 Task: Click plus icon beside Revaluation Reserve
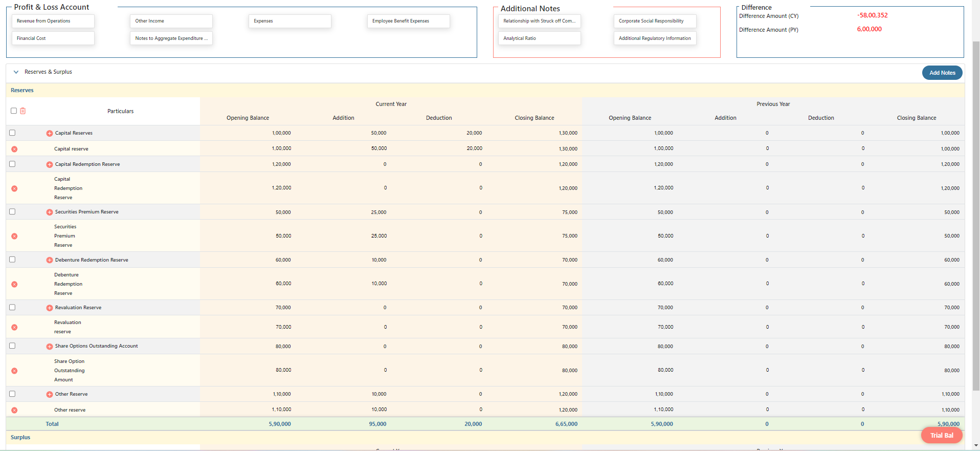[50, 308]
